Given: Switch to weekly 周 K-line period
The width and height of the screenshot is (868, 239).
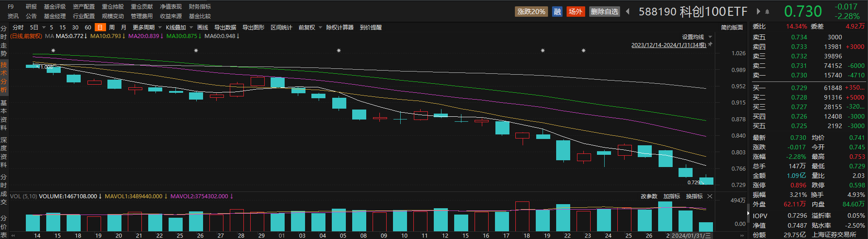Looking at the screenshot, I should (x=112, y=27).
